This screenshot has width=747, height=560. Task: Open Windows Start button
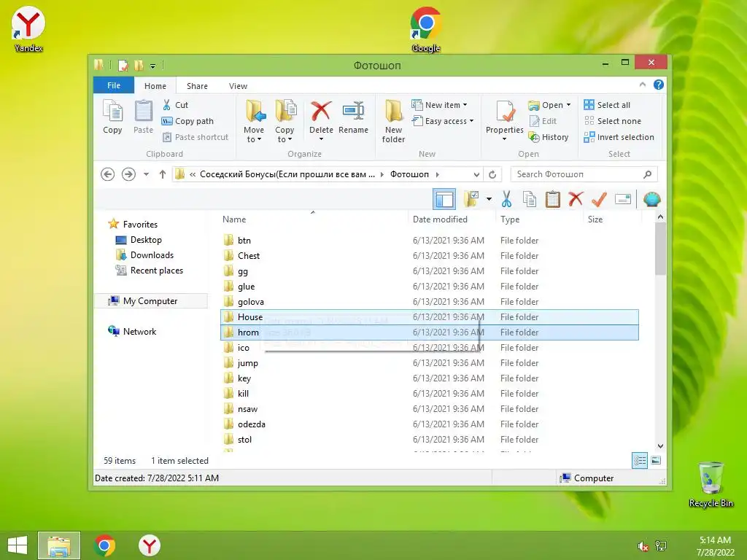pos(18,545)
